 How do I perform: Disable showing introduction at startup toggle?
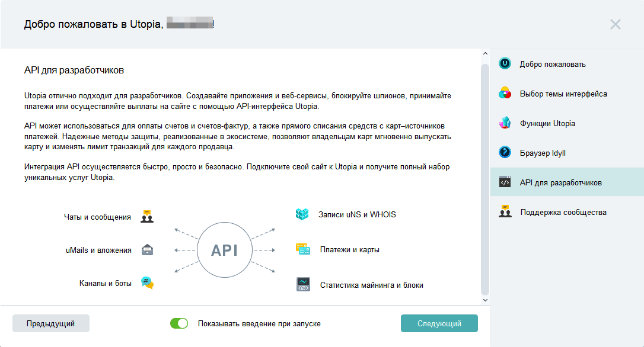(x=179, y=323)
